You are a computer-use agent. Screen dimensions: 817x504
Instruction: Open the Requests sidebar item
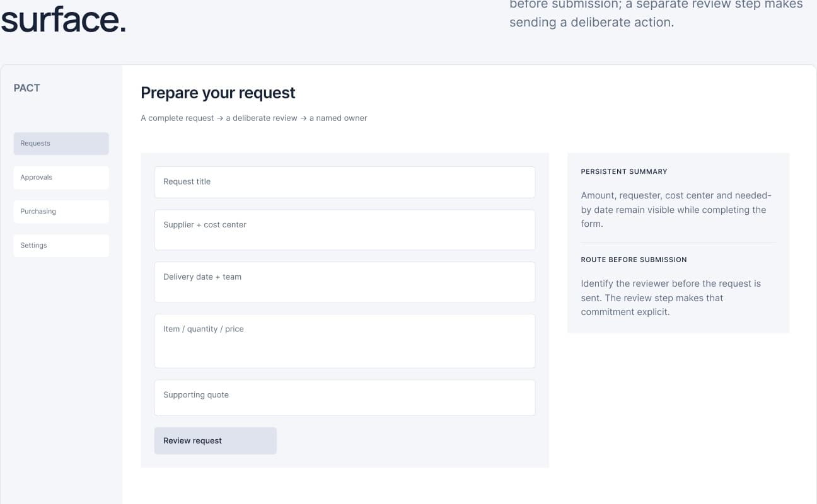[61, 144]
